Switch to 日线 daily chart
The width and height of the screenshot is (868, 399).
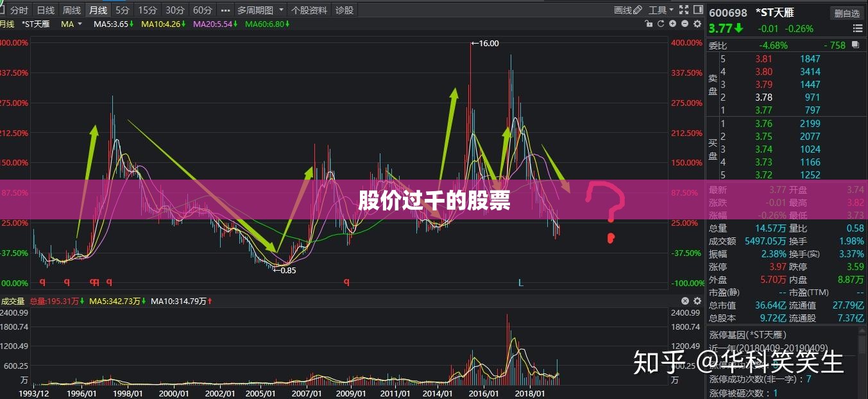click(46, 10)
